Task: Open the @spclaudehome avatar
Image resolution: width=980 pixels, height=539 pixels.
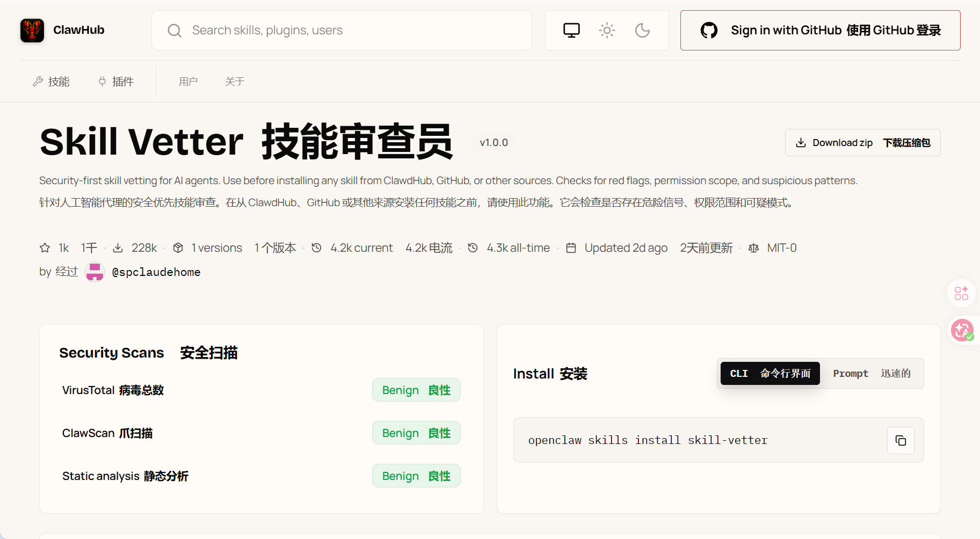Action: [x=95, y=272]
